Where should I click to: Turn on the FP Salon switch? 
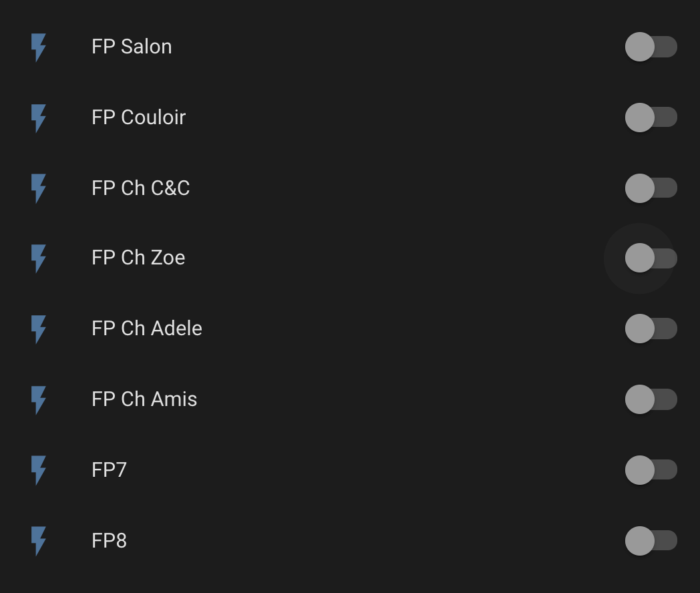click(x=651, y=47)
